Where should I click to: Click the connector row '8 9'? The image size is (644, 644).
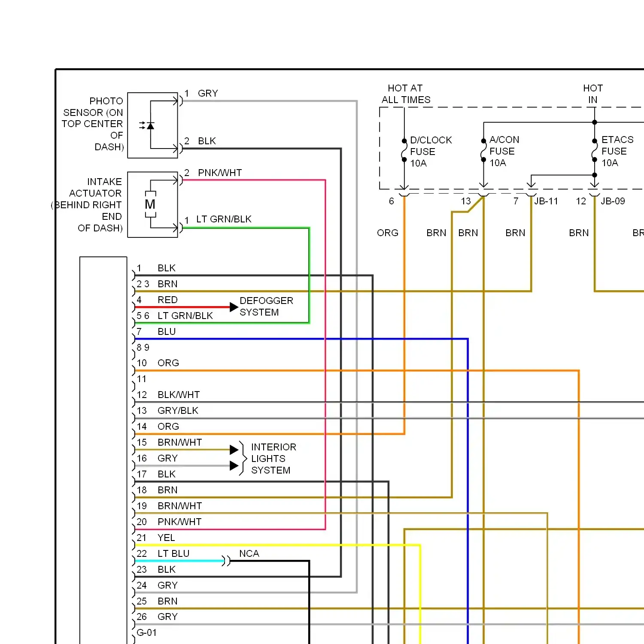coord(143,347)
